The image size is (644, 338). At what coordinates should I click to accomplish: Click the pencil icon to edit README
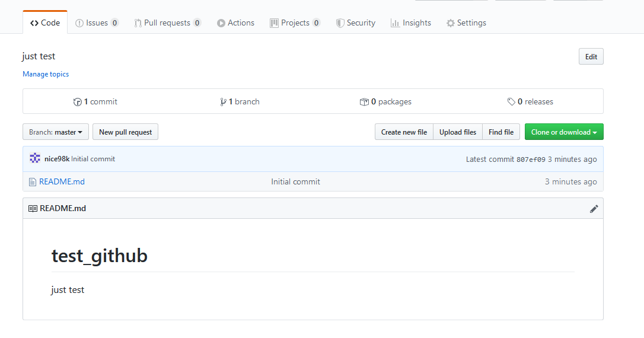click(594, 209)
